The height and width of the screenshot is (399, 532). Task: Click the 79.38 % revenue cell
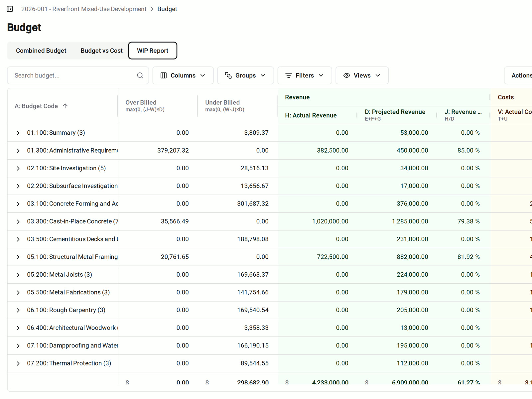point(468,221)
